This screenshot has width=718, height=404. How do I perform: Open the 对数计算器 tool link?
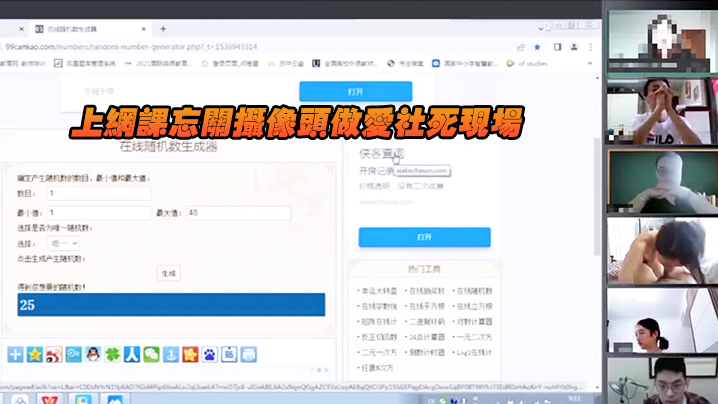(x=473, y=322)
